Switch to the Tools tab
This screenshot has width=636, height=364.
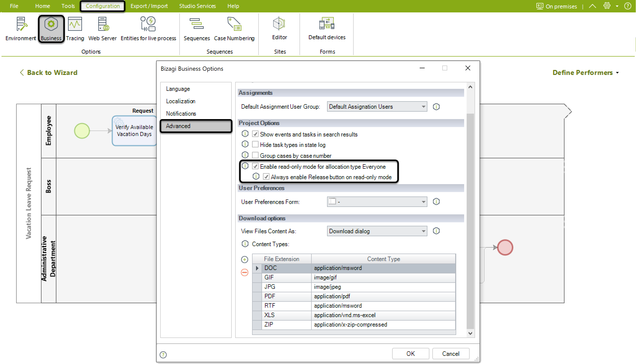point(68,6)
